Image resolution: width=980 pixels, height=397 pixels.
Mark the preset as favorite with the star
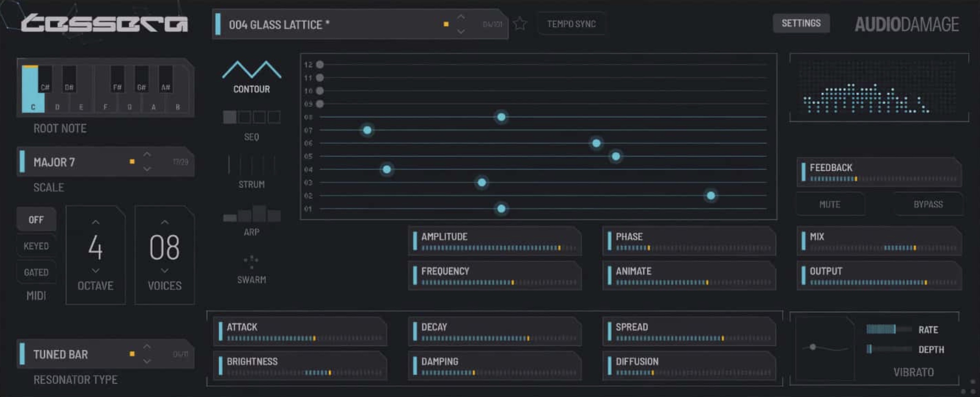pos(520,23)
